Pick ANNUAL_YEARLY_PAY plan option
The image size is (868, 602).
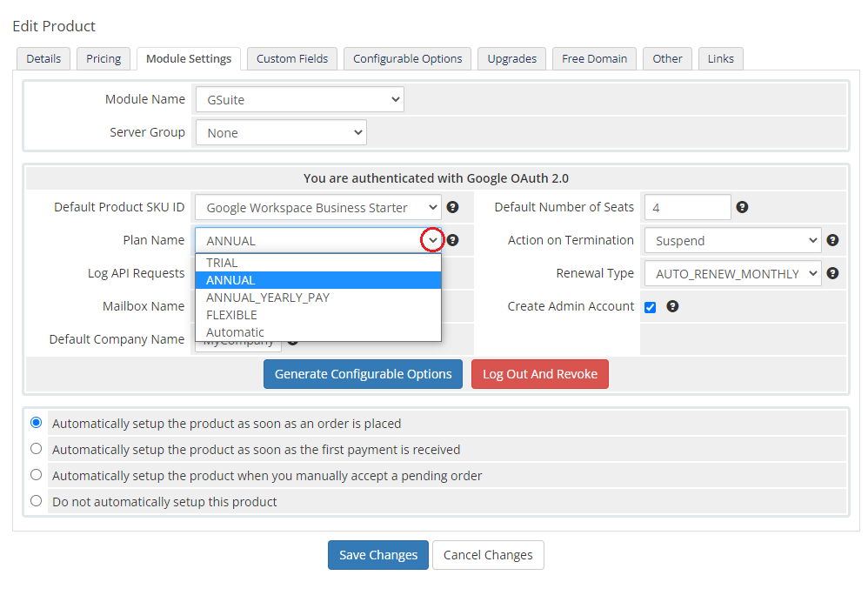[x=318, y=298]
